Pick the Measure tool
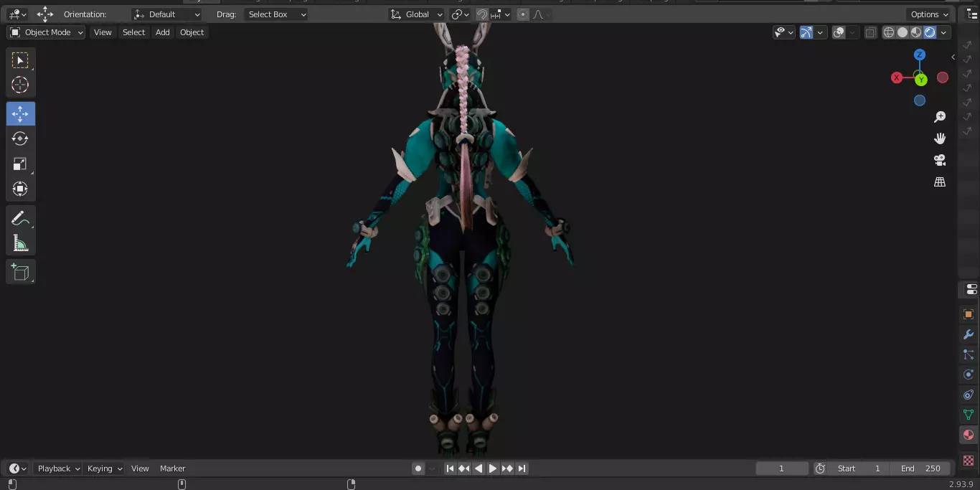The image size is (980, 490). pos(20,243)
